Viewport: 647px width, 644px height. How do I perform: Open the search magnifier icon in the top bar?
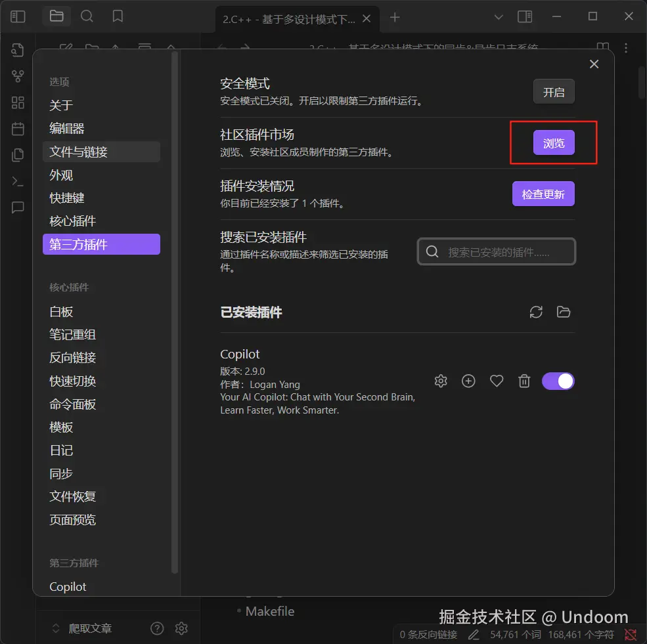87,16
